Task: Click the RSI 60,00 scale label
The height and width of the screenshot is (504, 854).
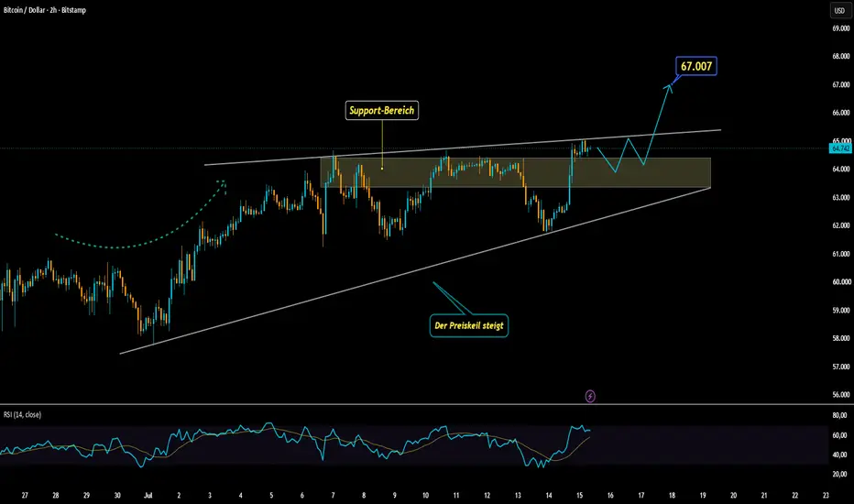Action: click(x=840, y=435)
